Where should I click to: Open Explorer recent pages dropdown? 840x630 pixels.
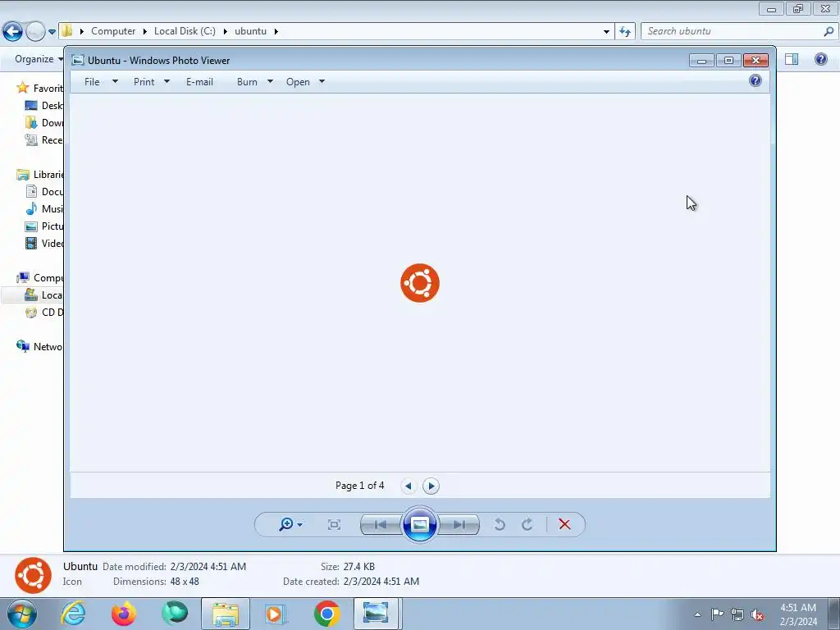tap(52, 32)
